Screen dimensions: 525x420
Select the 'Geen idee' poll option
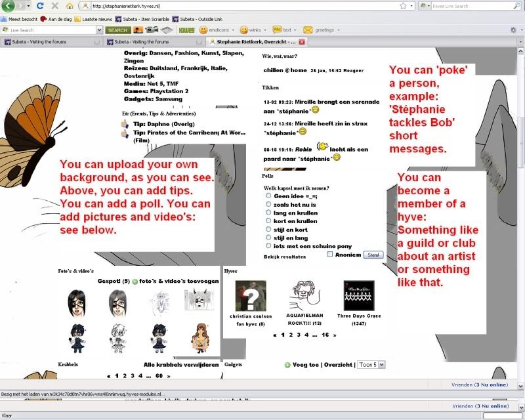click(269, 196)
